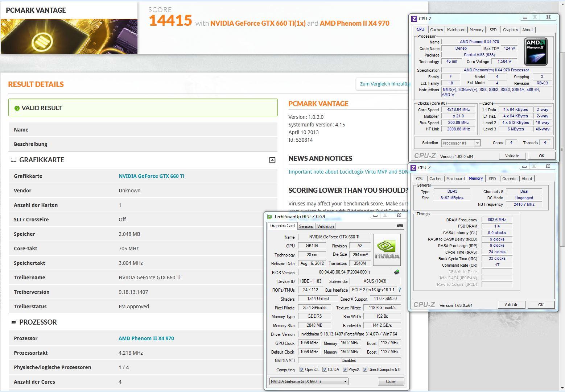Click the score 14415 text
The width and height of the screenshot is (565, 392).
click(x=170, y=21)
